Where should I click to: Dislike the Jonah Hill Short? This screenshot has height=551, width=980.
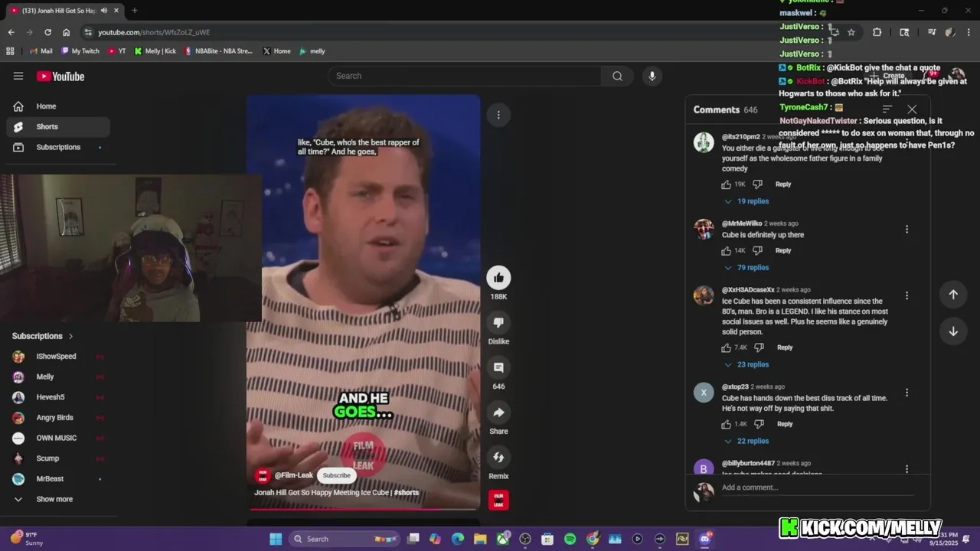pyautogui.click(x=498, y=323)
